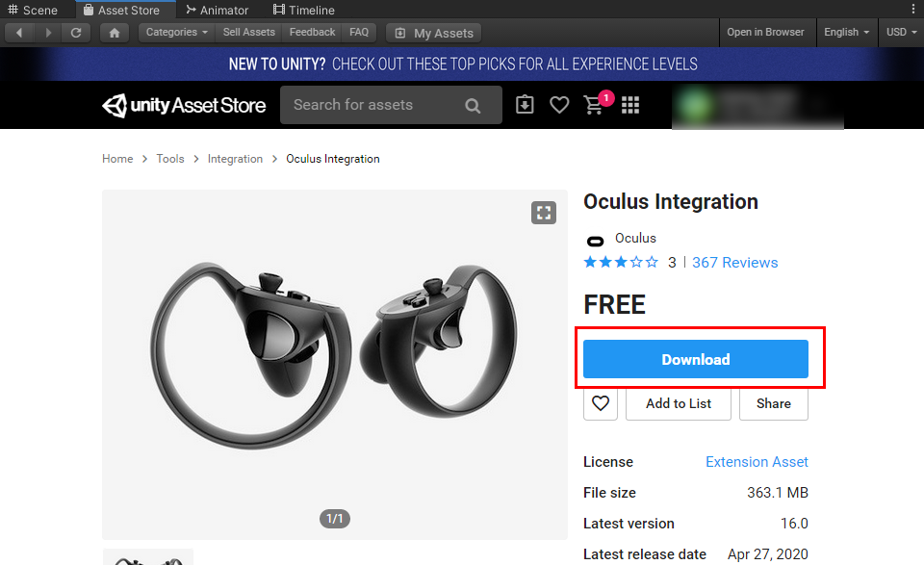The height and width of the screenshot is (565, 924).
Task: Open the shopping cart icon
Action: pos(595,105)
